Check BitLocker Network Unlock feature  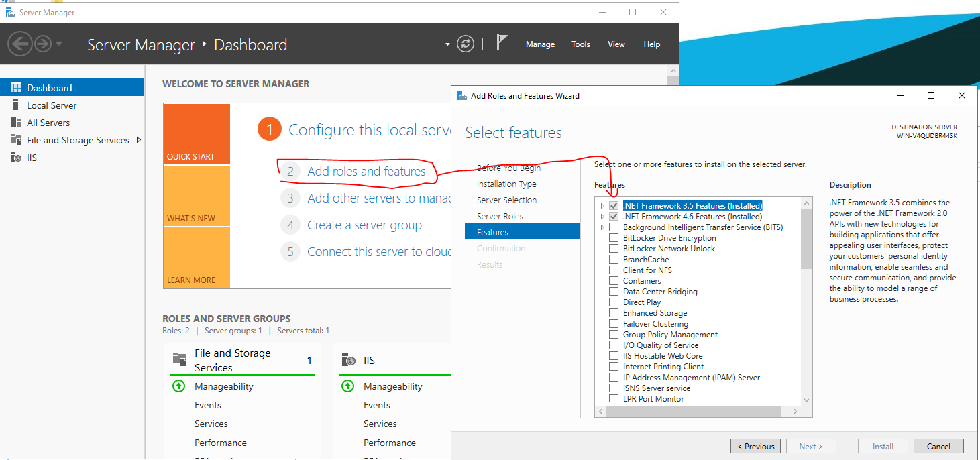click(614, 249)
